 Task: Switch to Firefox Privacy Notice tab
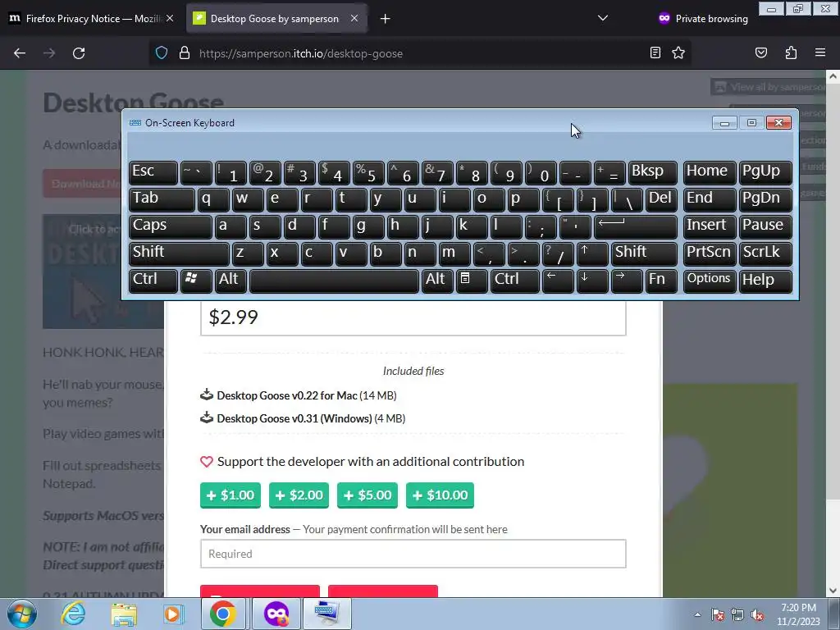(91, 19)
